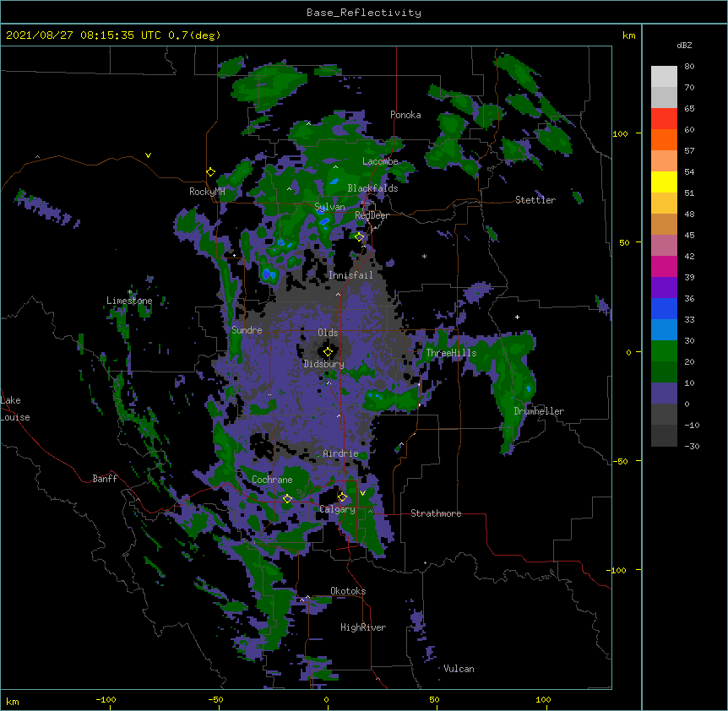Click the white plus marker north of Drumheller
The image size is (728, 711).
517,317
